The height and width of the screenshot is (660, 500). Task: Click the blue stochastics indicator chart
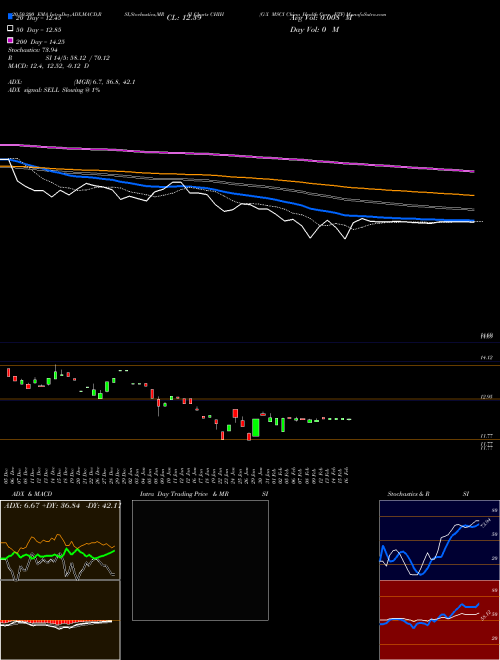point(439,540)
